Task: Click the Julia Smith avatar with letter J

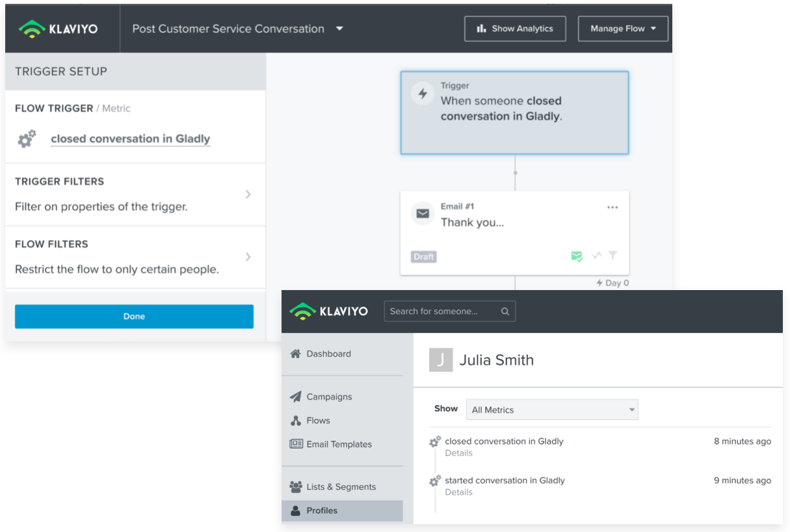Action: (x=441, y=360)
